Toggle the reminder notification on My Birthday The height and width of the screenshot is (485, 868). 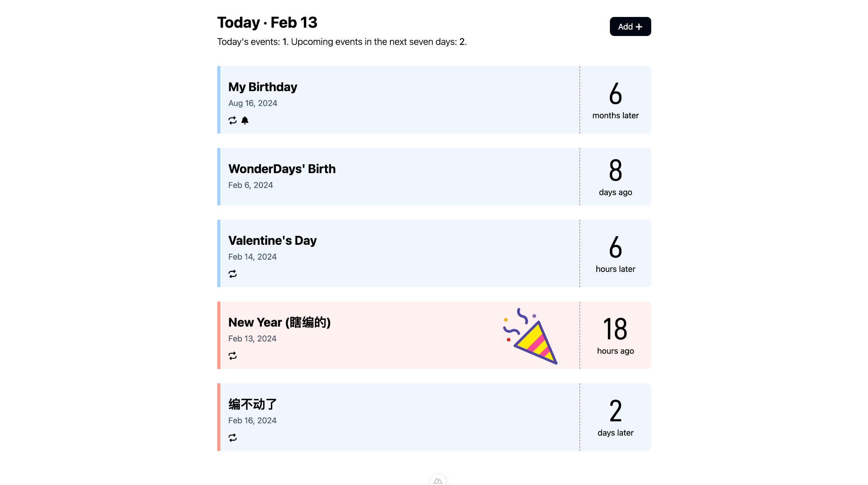pos(245,120)
